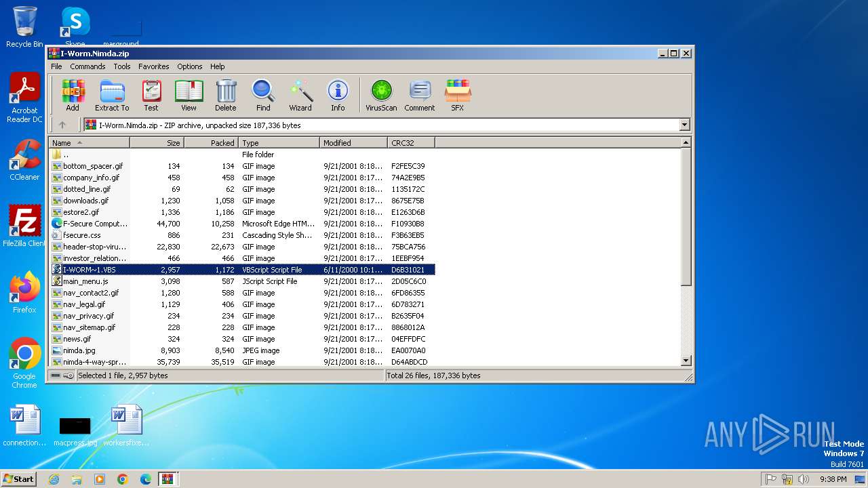Open Google Chrome desktop shortcut

pyautogui.click(x=24, y=363)
